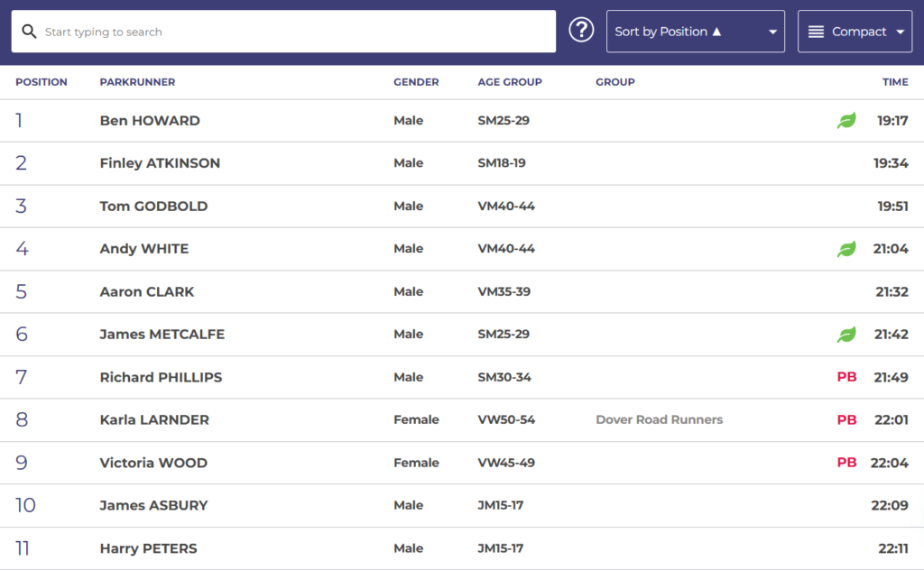
Task: Open the Sort by Position dropdown
Action: (696, 32)
